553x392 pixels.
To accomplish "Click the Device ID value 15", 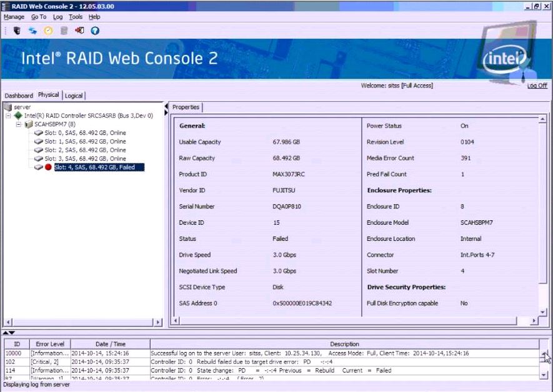I will point(276,223).
